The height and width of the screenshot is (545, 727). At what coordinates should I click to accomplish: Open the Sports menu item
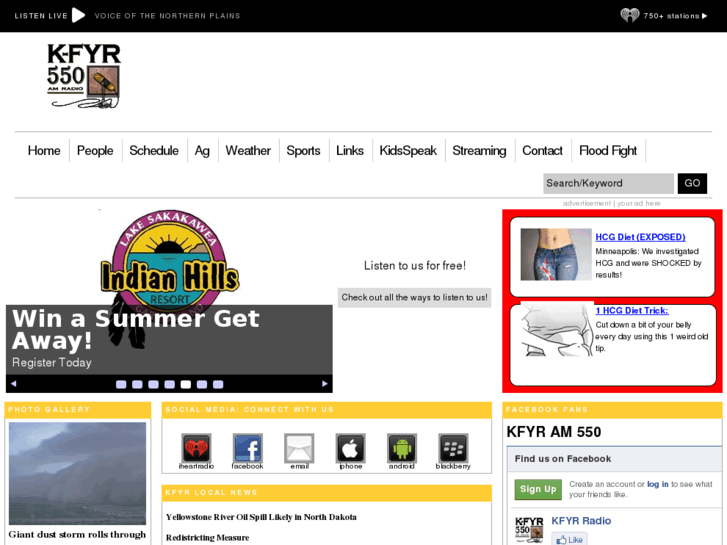coord(303,151)
